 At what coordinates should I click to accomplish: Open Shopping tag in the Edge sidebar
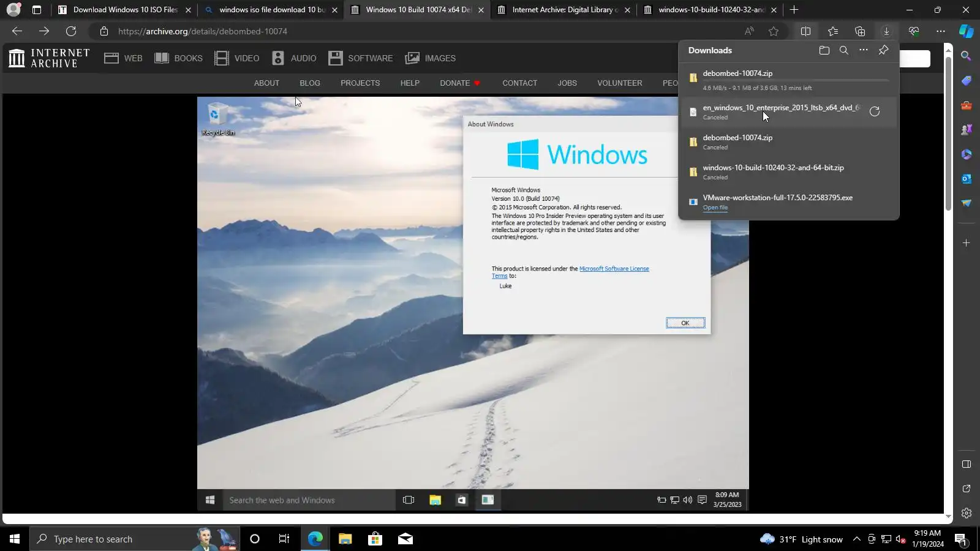click(x=967, y=81)
